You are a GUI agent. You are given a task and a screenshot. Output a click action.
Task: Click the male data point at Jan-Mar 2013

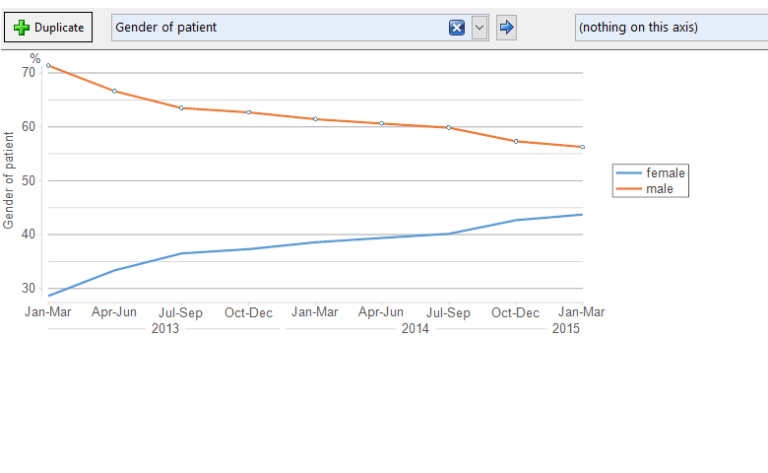[48, 65]
